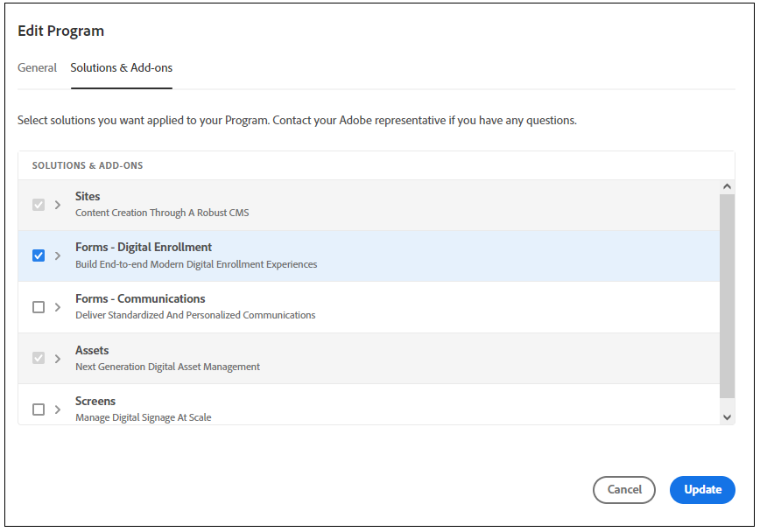Select the Sites solution row title

click(x=88, y=197)
